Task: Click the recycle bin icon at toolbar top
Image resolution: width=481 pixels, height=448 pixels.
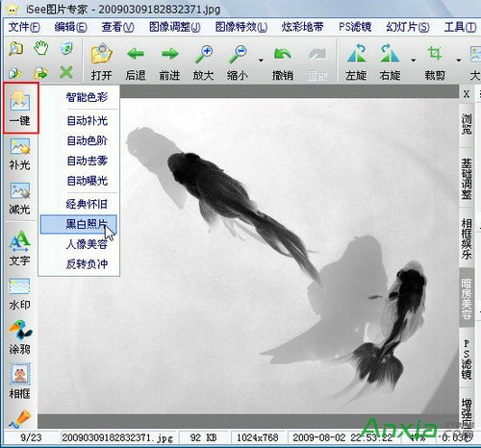Action: tap(66, 48)
